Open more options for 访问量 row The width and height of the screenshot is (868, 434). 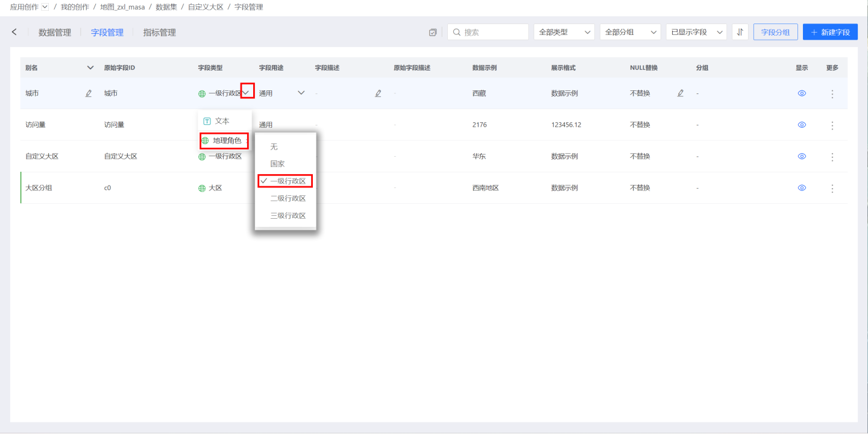pos(832,125)
